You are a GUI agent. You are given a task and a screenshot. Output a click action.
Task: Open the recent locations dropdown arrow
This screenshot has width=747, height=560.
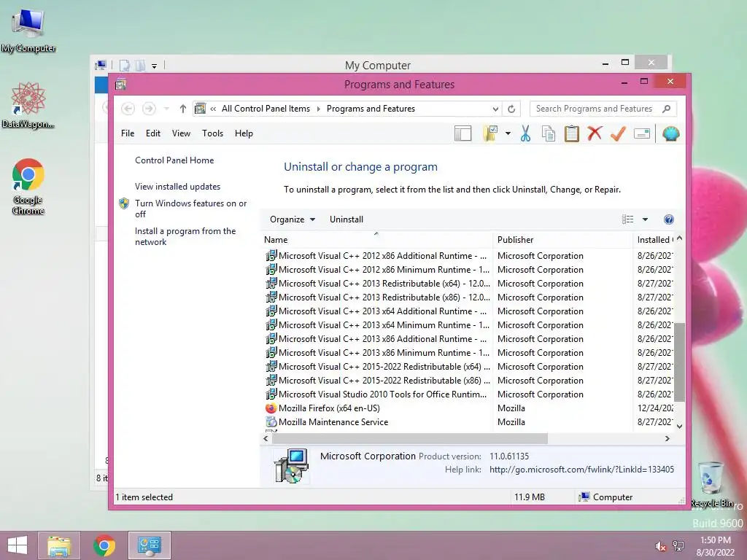pyautogui.click(x=166, y=109)
